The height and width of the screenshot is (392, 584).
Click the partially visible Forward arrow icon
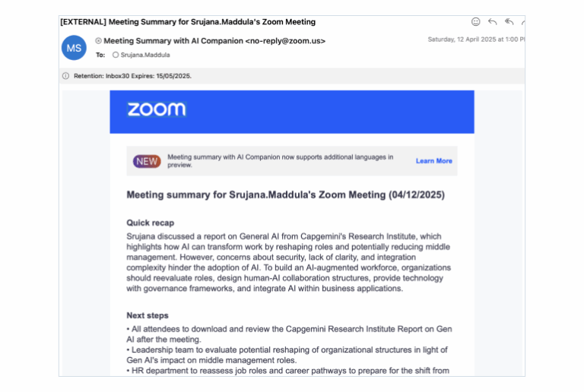(x=523, y=23)
